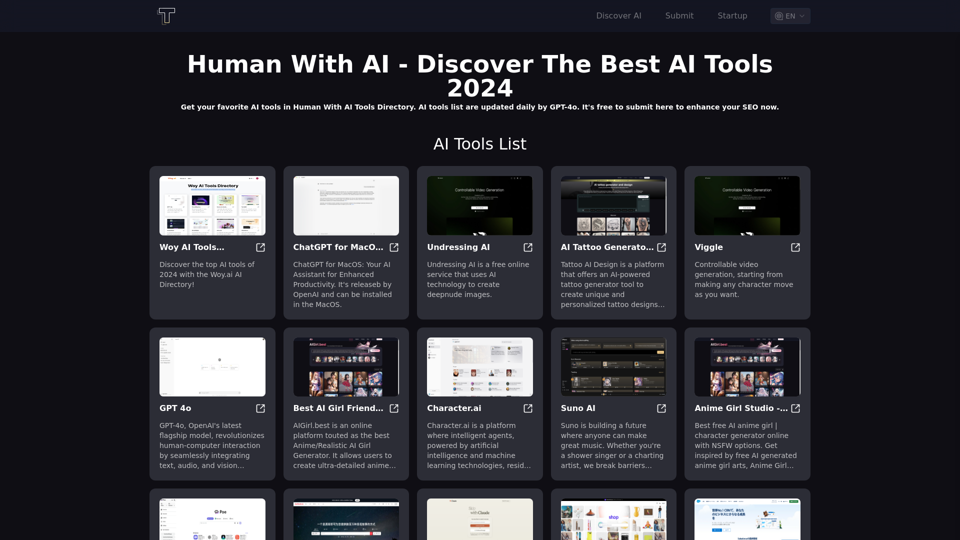Screen dimensions: 960x540
Task: Click AI Tattoo Generator thumbnail image
Action: 613,206
